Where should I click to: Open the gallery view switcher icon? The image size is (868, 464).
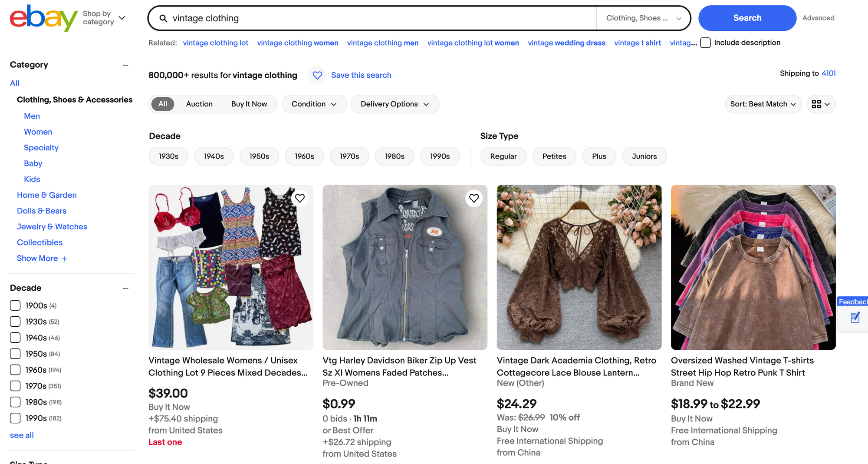(x=820, y=104)
